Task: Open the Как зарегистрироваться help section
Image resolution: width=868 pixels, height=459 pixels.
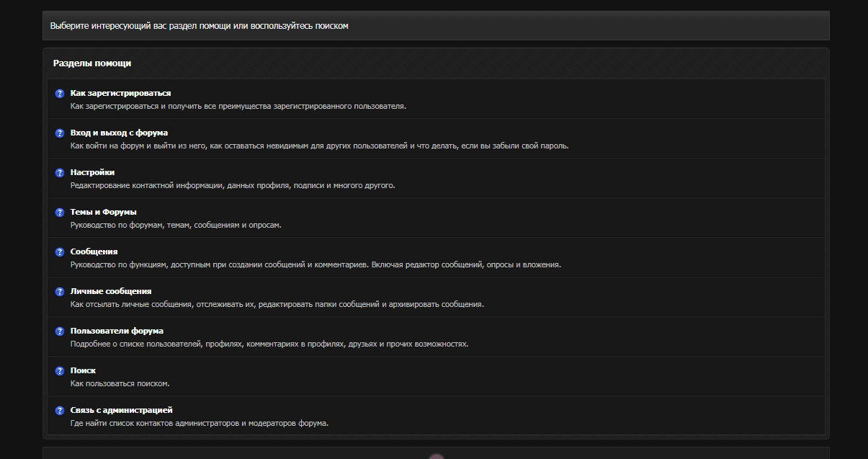Action: tap(120, 93)
